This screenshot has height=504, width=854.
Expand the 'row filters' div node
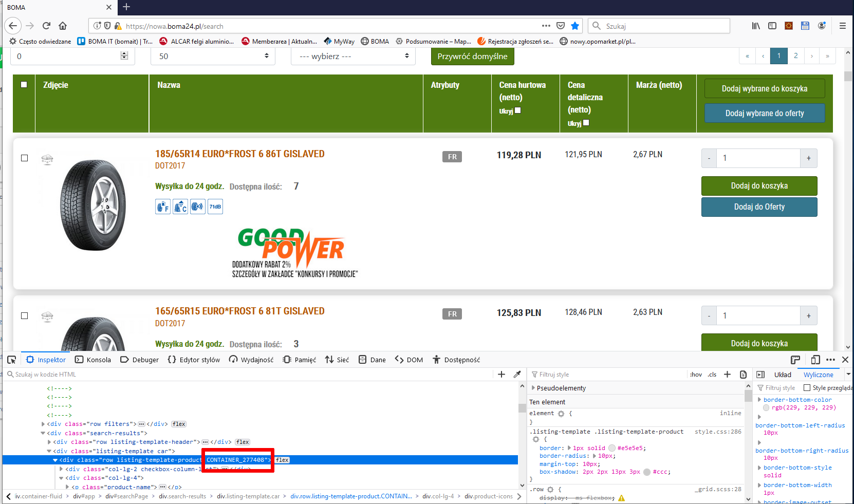click(43, 424)
